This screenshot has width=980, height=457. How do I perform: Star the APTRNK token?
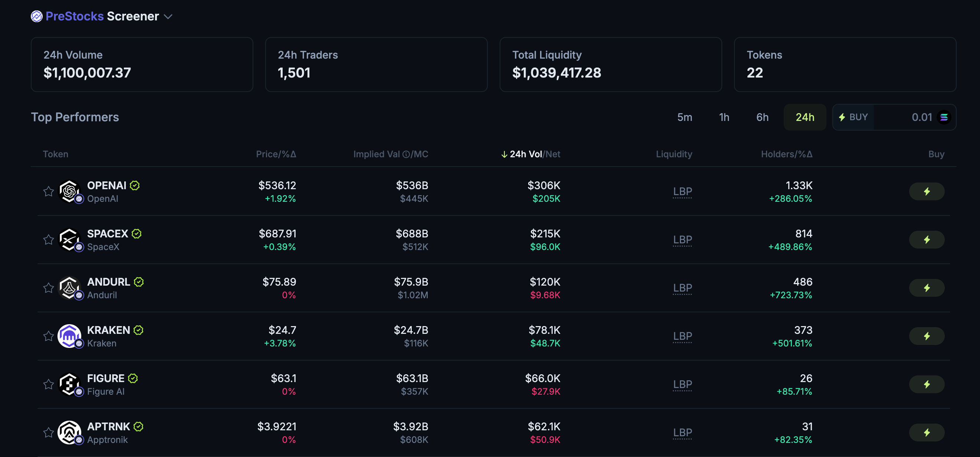coord(48,432)
